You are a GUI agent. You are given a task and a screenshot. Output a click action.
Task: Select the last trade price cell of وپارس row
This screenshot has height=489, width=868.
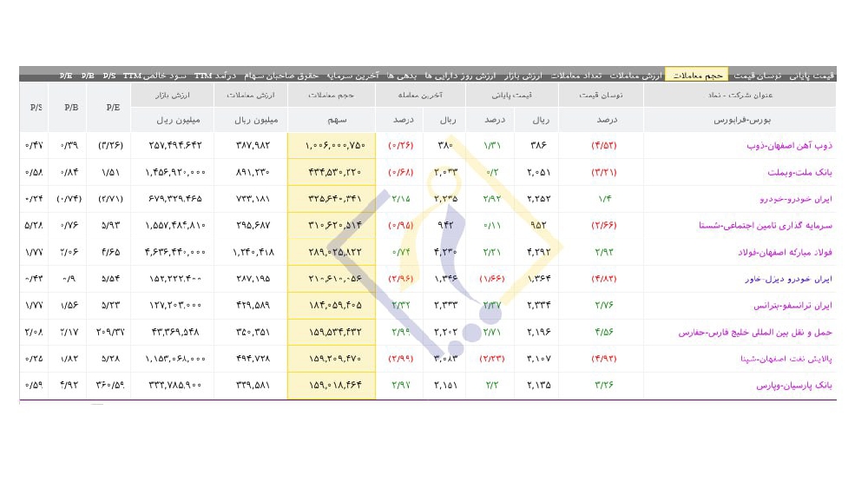(445, 386)
